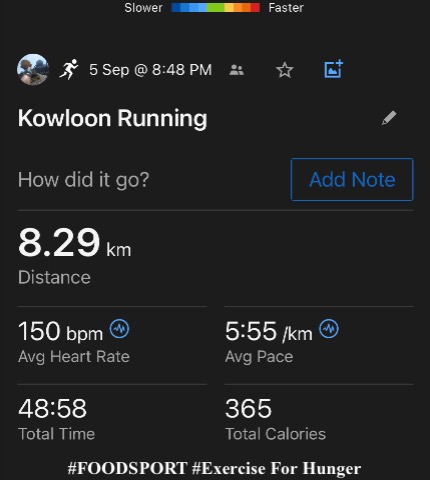Select the Kowloon Running activity title
The width and height of the screenshot is (430, 480).
[113, 119]
